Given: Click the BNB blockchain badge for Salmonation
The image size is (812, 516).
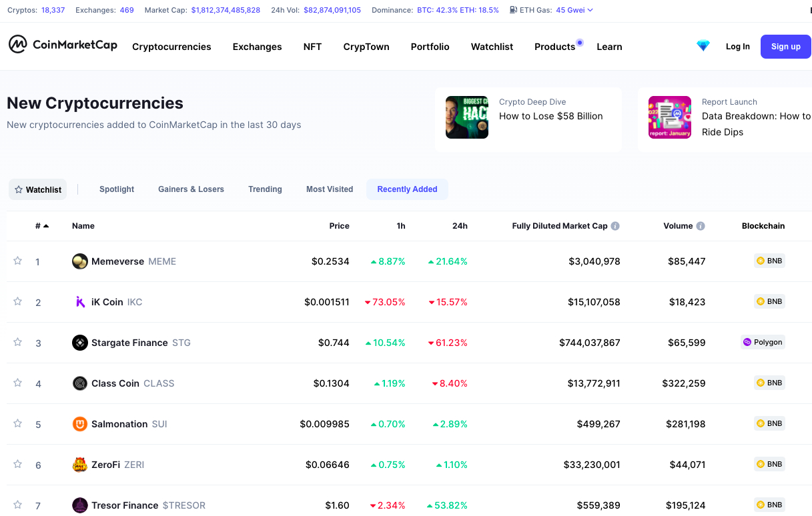Looking at the screenshot, I should [769, 423].
